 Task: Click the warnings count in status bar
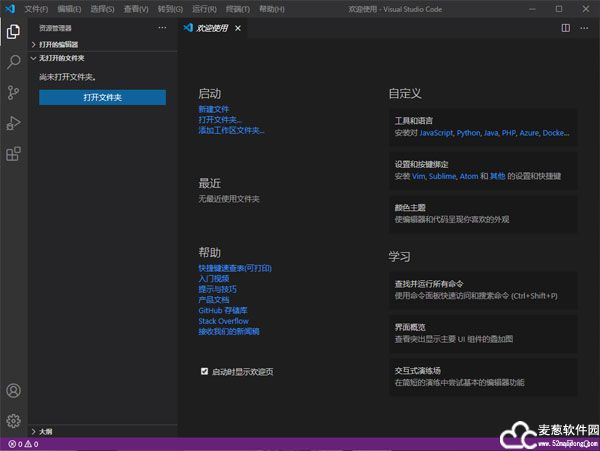click(x=32, y=444)
